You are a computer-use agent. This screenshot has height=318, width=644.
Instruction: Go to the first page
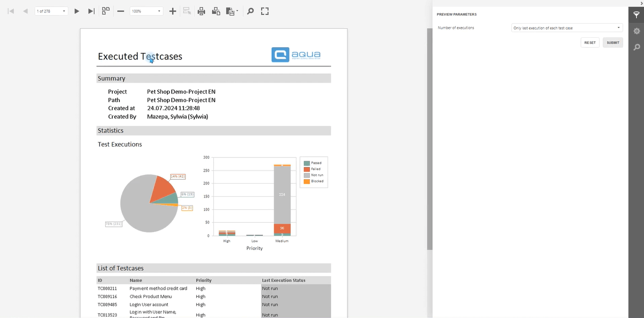pos(11,11)
